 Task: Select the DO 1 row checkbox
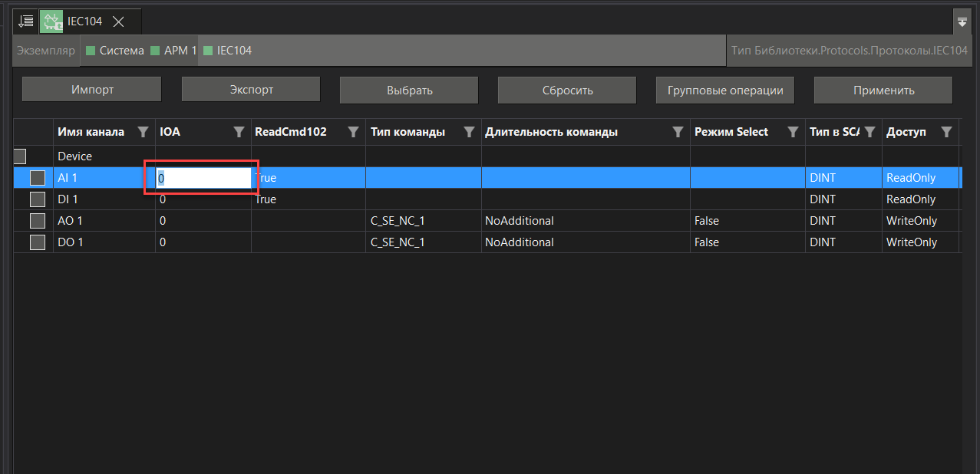coord(38,242)
